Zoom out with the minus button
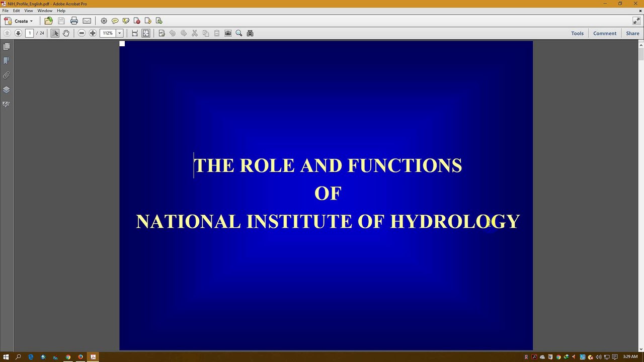 [x=82, y=33]
